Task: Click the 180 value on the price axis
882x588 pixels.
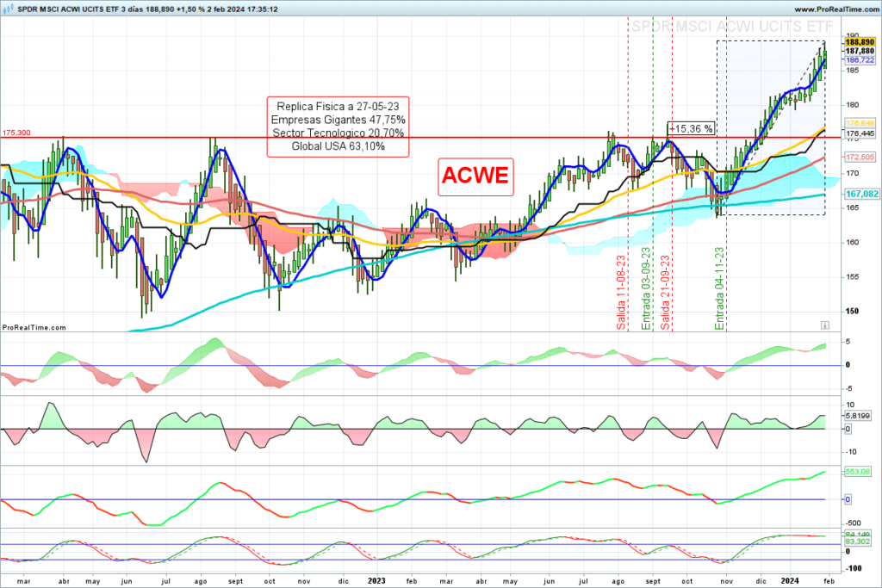Action: (852, 105)
